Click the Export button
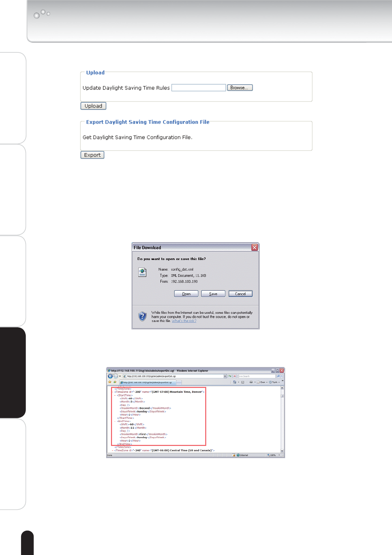 tap(92, 155)
